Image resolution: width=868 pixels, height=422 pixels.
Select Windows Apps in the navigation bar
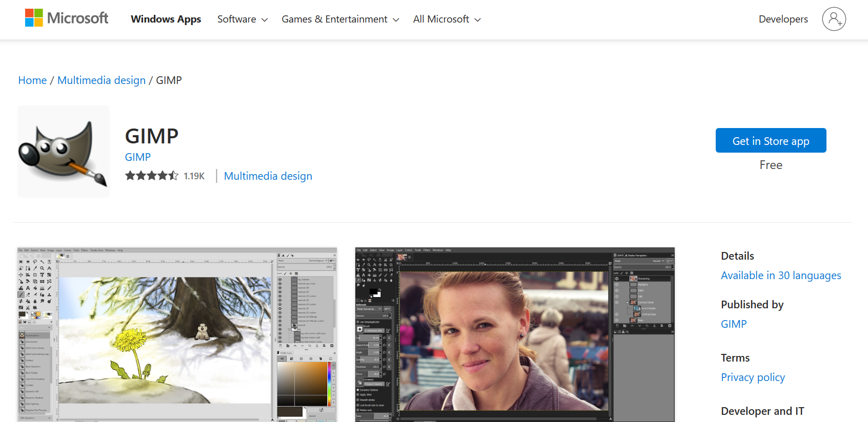coord(166,19)
